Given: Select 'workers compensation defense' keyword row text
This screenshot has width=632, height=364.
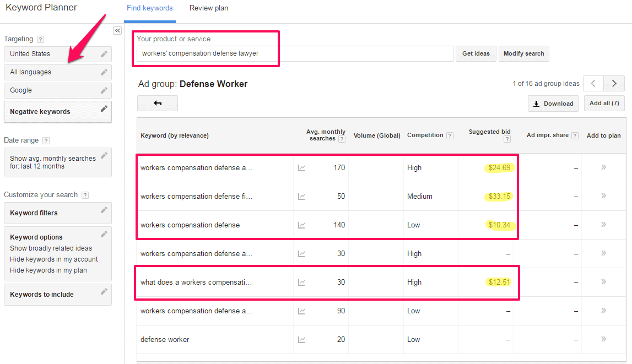Looking at the screenshot, I should 190,225.
